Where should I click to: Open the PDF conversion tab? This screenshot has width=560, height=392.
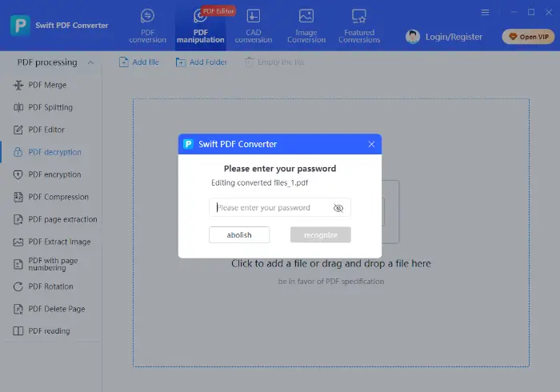(147, 26)
